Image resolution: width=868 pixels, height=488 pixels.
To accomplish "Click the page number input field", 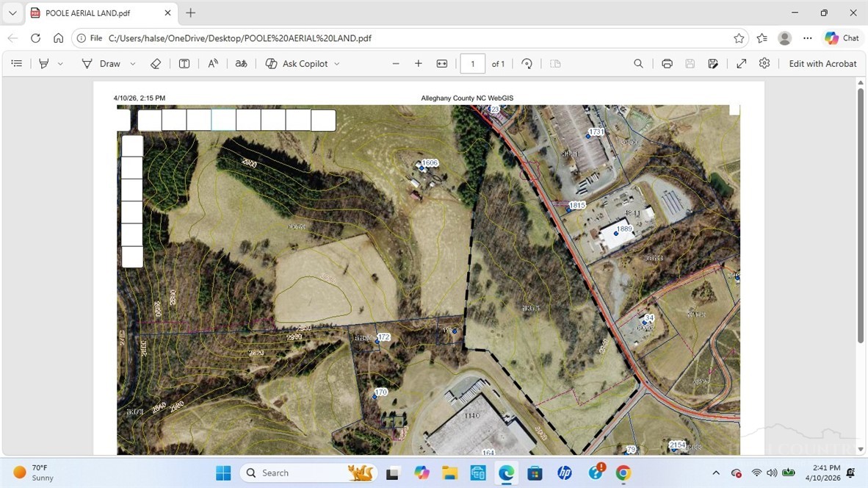I will click(x=472, y=64).
